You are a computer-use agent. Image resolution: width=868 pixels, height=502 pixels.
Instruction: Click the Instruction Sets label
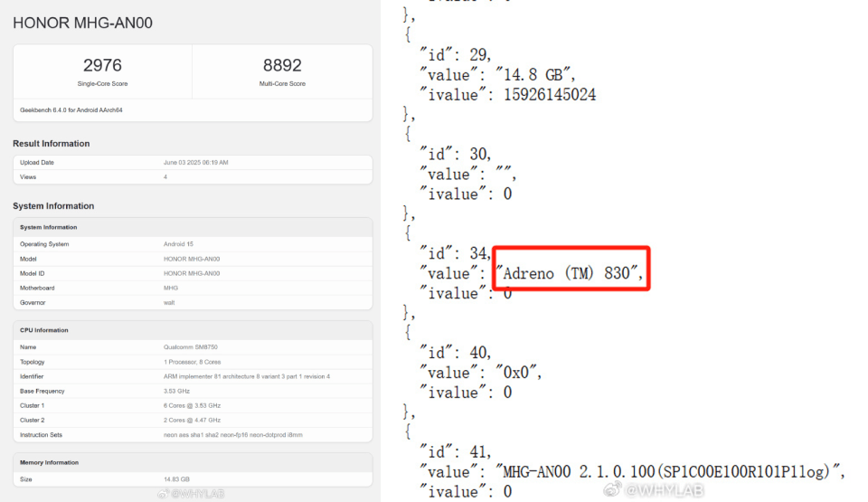pos(41,435)
